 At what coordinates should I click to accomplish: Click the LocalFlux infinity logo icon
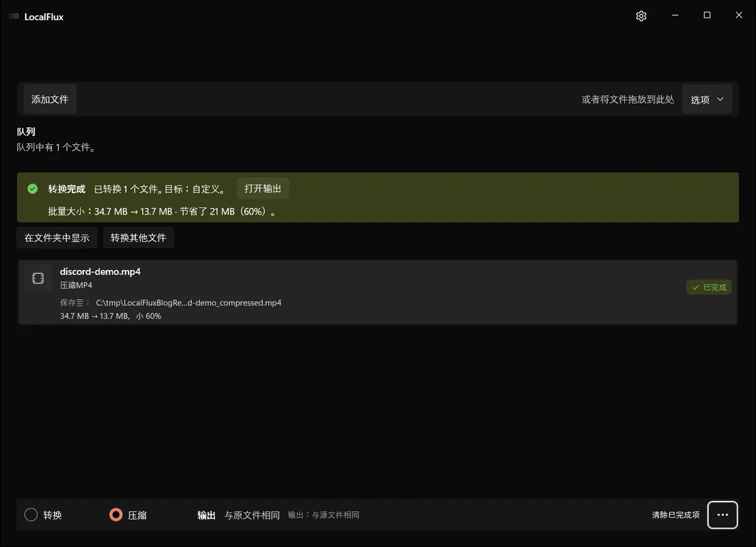pyautogui.click(x=14, y=17)
